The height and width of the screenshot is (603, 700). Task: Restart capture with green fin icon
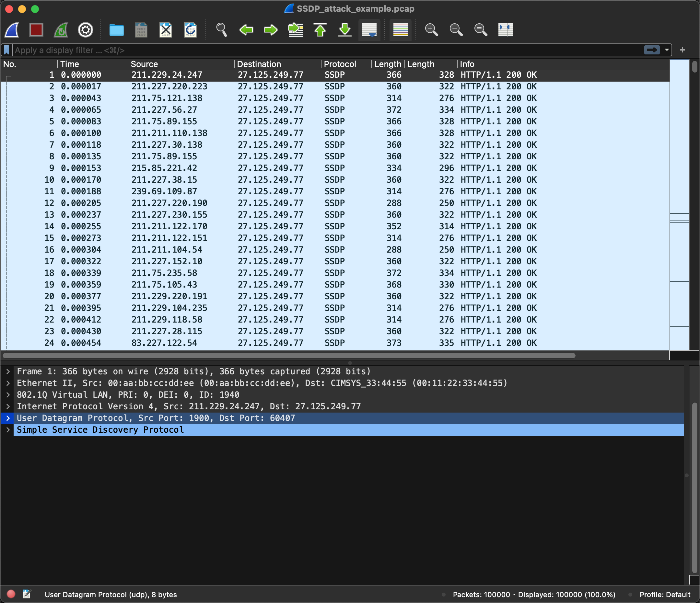coord(61,30)
